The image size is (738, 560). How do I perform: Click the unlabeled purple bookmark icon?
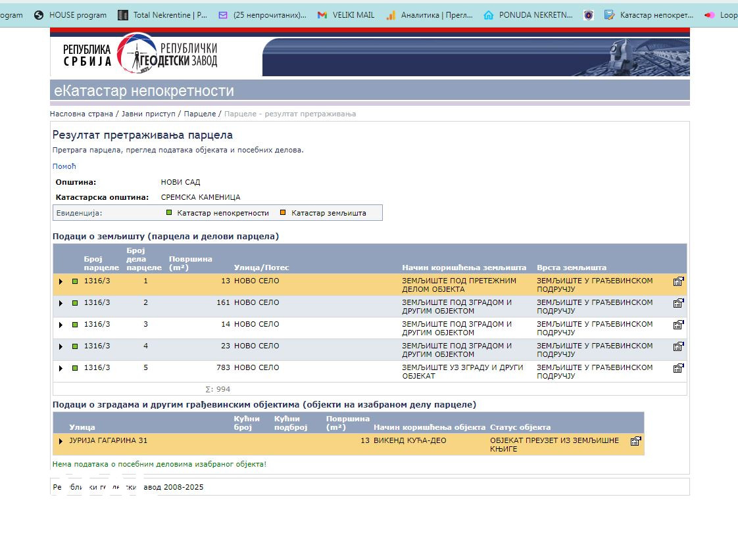(588, 15)
